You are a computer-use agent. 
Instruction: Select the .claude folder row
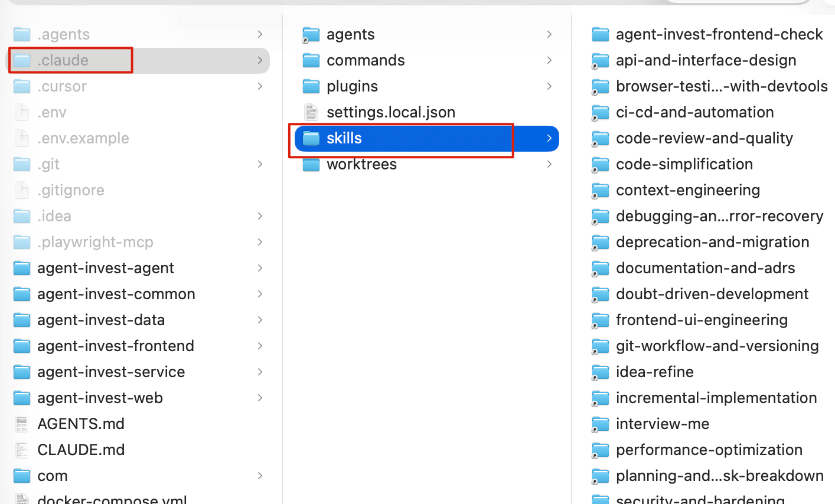click(x=138, y=60)
